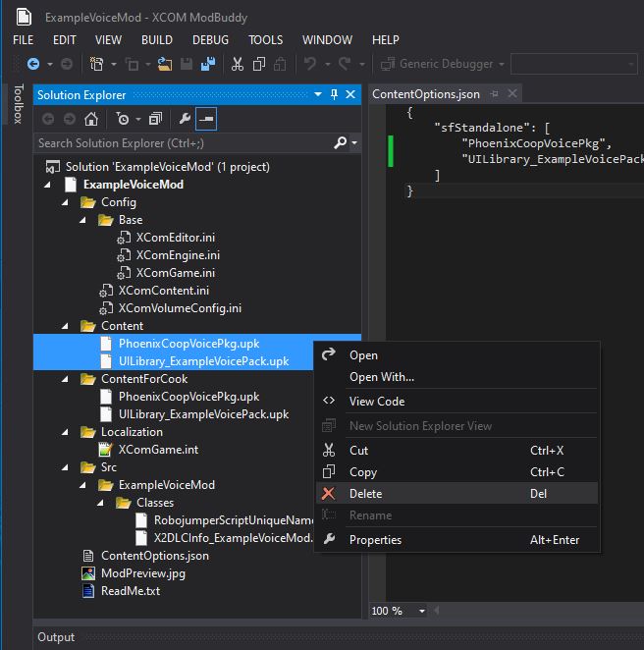
Task: Open the Navigate Backward history dropdown
Action: pyautogui.click(x=50, y=64)
